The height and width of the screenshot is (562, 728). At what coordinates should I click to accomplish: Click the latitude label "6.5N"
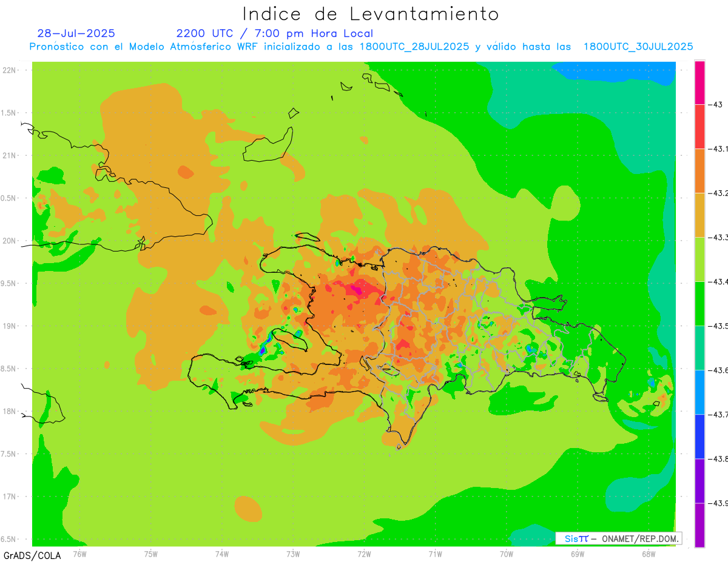coord(8,539)
